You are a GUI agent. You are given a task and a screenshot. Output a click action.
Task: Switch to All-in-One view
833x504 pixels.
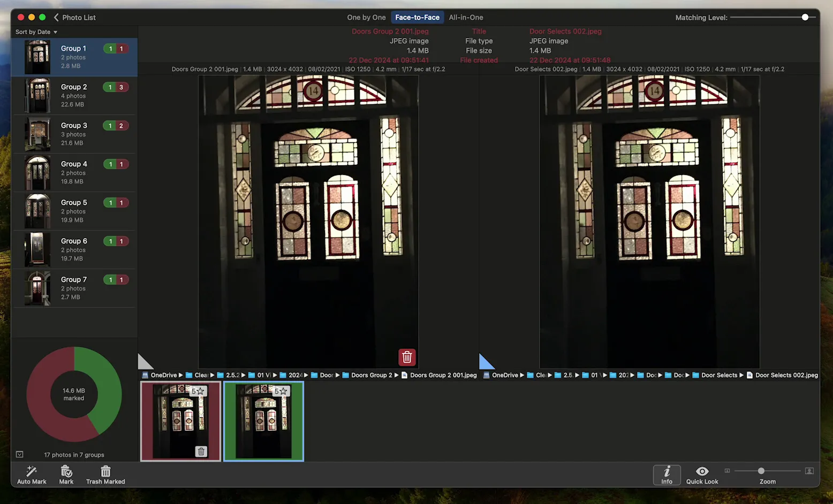click(466, 17)
